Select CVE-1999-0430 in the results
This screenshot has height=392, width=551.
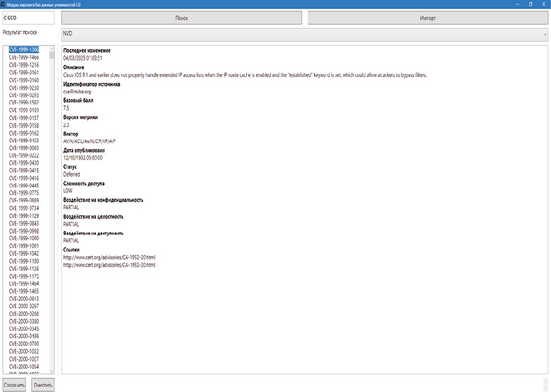[24, 163]
